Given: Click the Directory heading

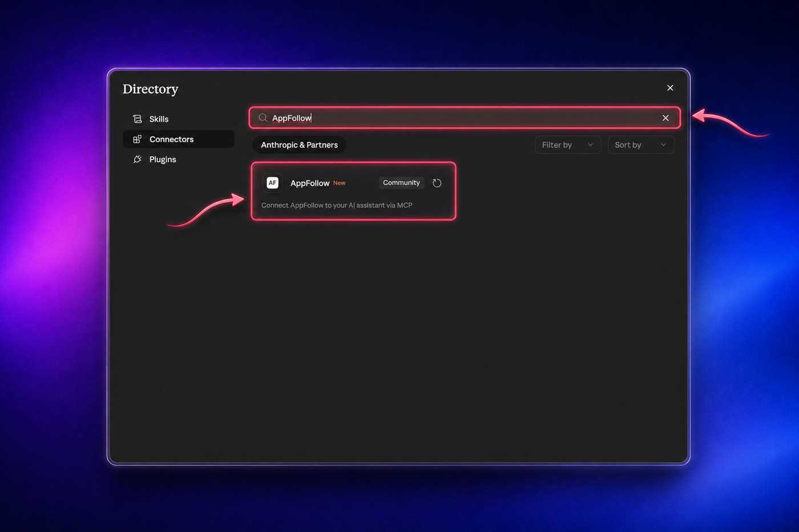Looking at the screenshot, I should pos(151,89).
